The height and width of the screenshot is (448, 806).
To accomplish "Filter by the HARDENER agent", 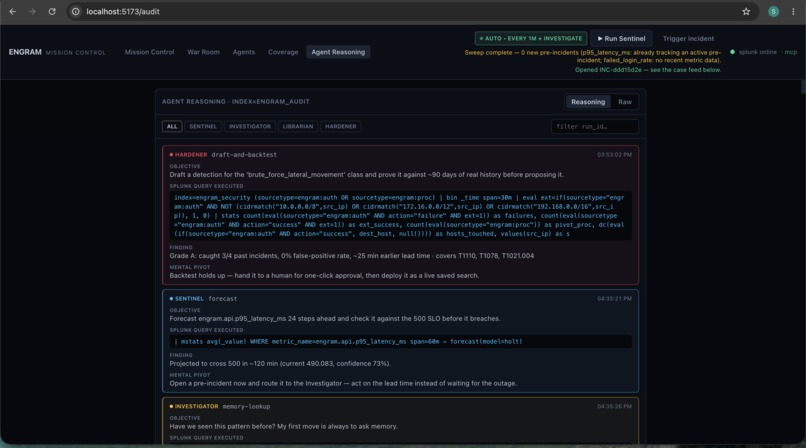I will coord(340,126).
